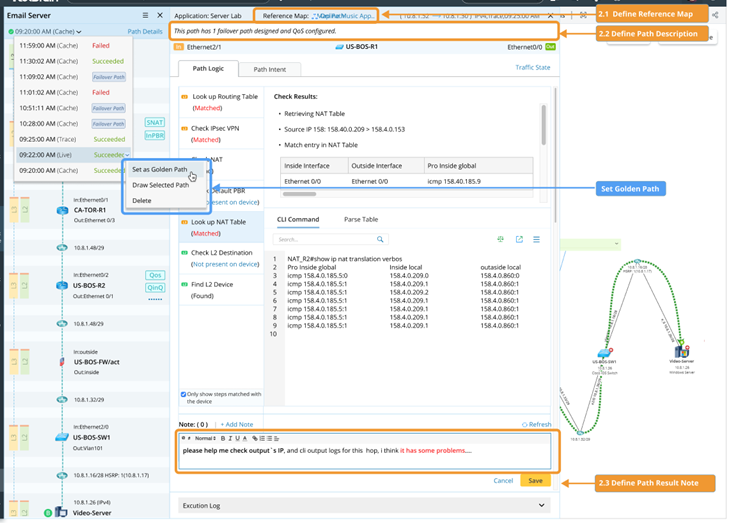The width and height of the screenshot is (729, 523).
Task: Click the Video-Server icon on the map
Action: pos(681,351)
